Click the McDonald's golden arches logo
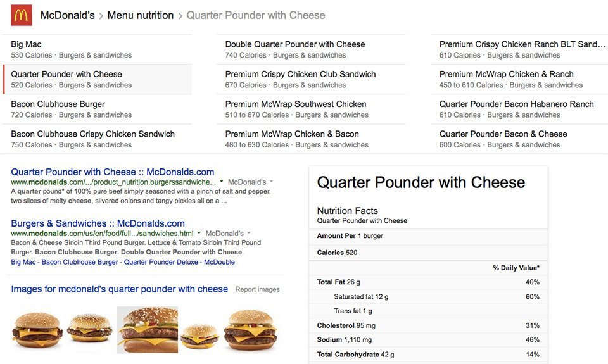 pyautogui.click(x=21, y=15)
